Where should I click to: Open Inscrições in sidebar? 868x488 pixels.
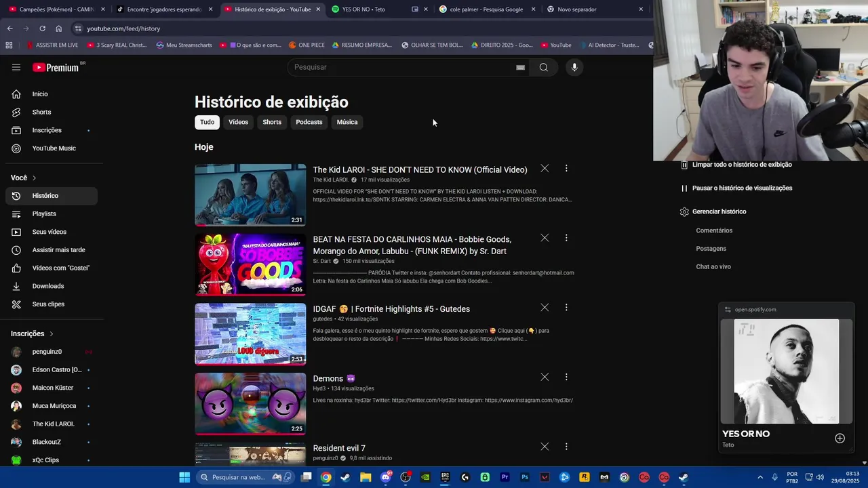click(52, 130)
